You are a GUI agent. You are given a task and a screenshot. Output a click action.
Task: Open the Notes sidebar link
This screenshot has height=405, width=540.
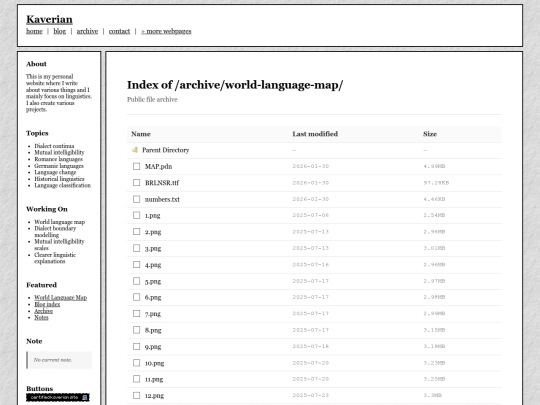(x=41, y=318)
